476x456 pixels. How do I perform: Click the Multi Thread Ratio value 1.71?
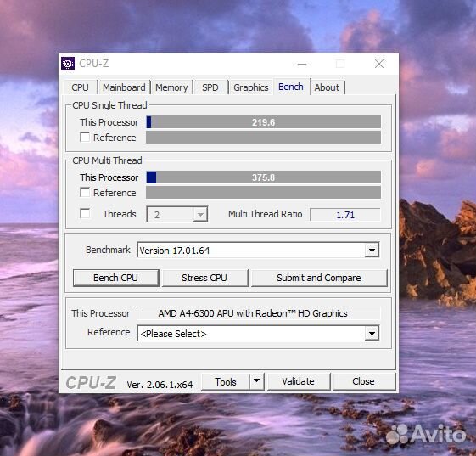[x=345, y=215]
